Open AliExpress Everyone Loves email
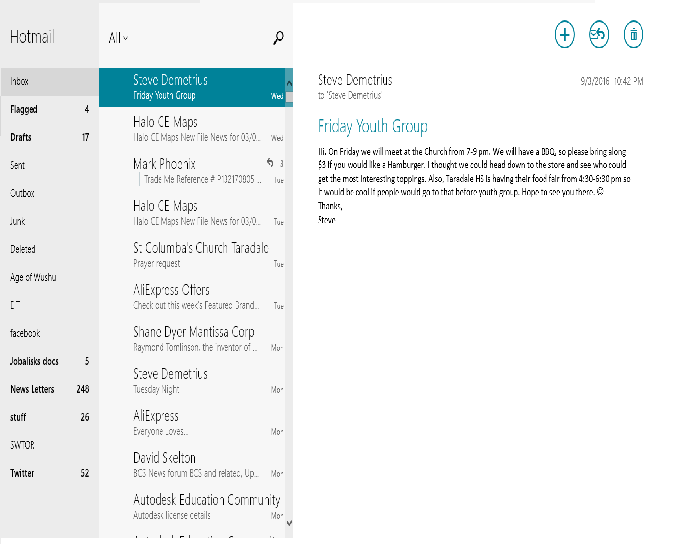674x544 pixels. pos(192,423)
